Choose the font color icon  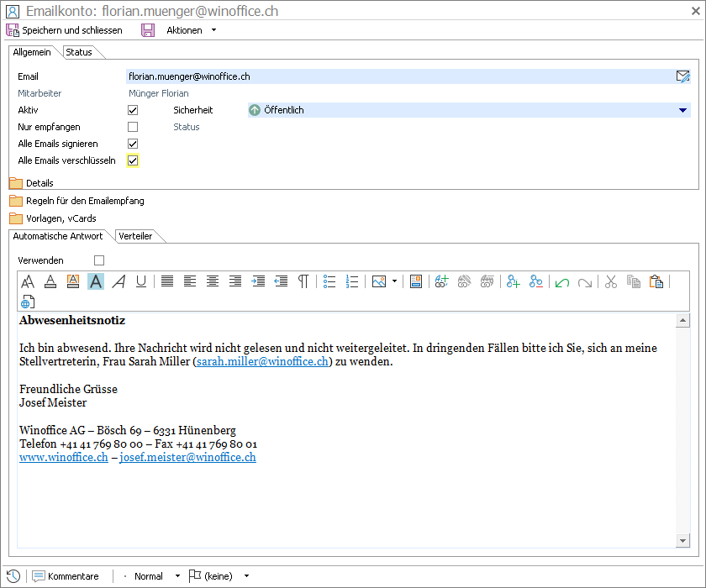50,282
